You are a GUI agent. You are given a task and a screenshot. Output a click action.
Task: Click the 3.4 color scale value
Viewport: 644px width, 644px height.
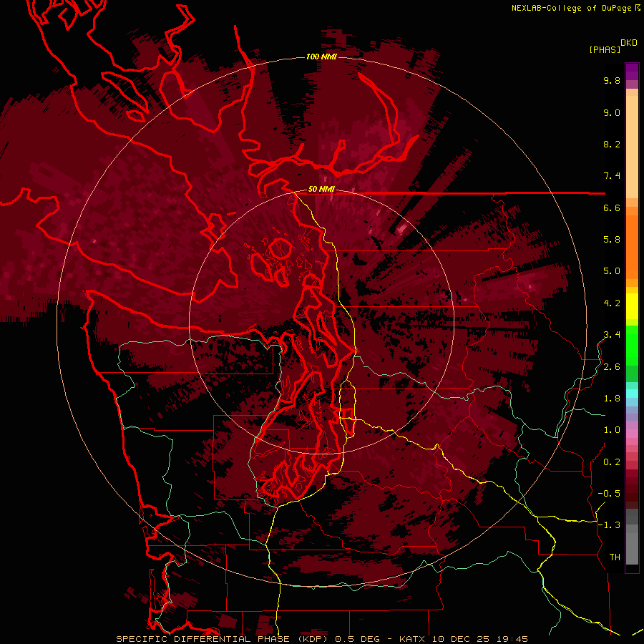[x=612, y=335]
